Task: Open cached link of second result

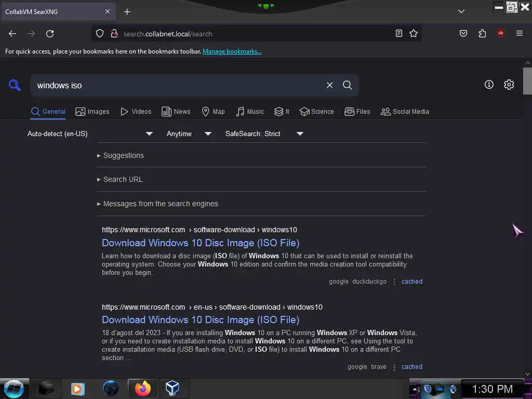Action: click(412, 367)
